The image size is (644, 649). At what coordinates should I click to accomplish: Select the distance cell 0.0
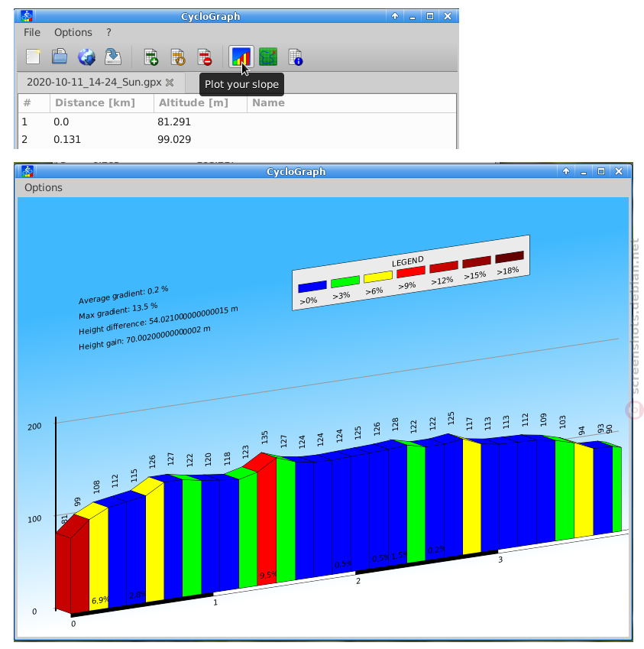pyautogui.click(x=61, y=122)
